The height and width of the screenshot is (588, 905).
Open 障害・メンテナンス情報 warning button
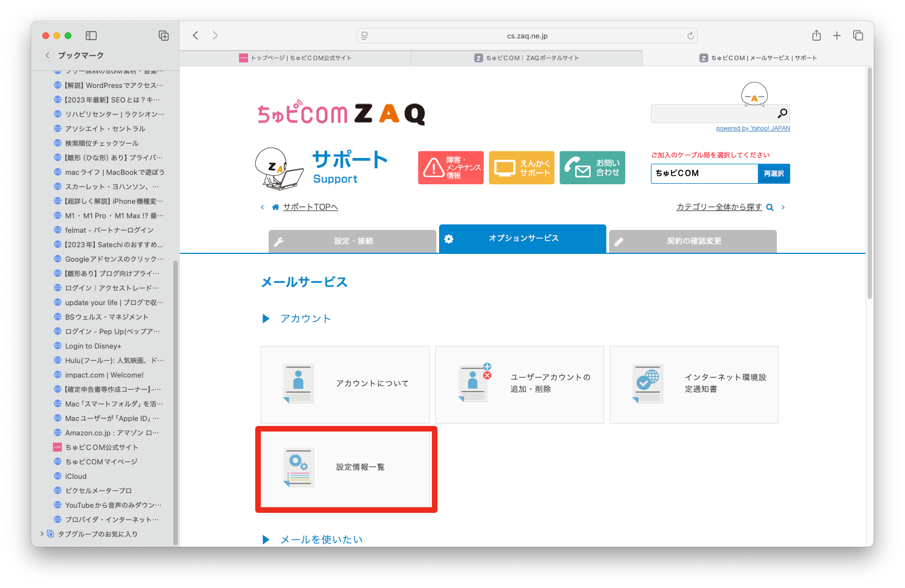tap(451, 168)
